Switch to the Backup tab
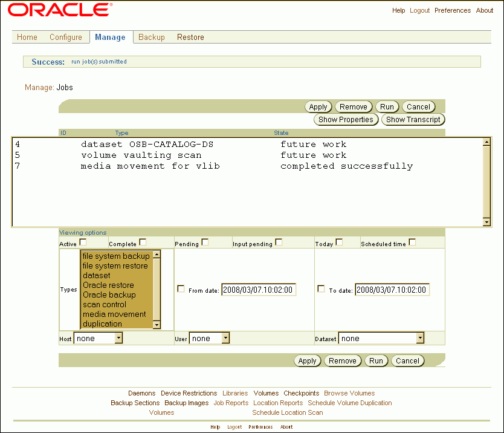 152,37
